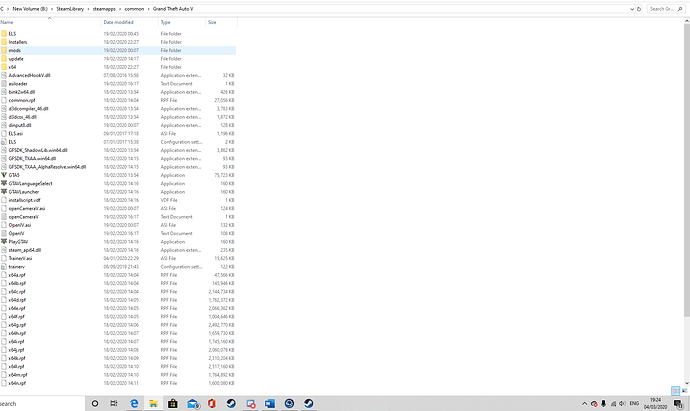
Task: Select the file name 'x64e.rpf'
Action: coord(17,308)
